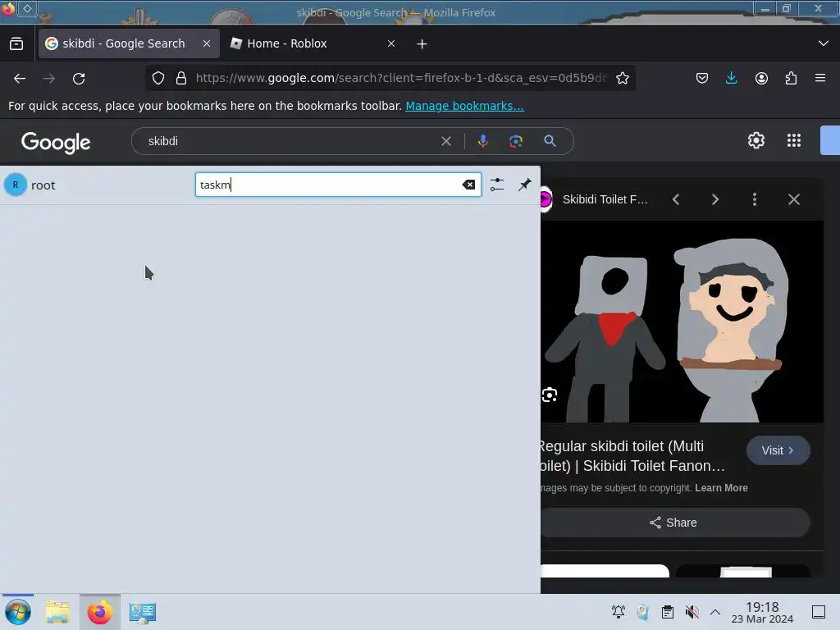The height and width of the screenshot is (630, 840).
Task: Open system settings taskbar icon
Action: coord(142,612)
